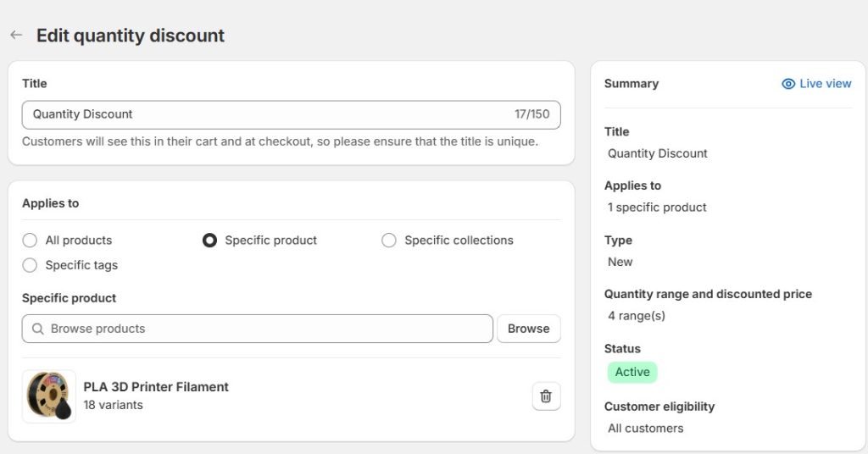Click the 1 specific product summary text

click(657, 208)
